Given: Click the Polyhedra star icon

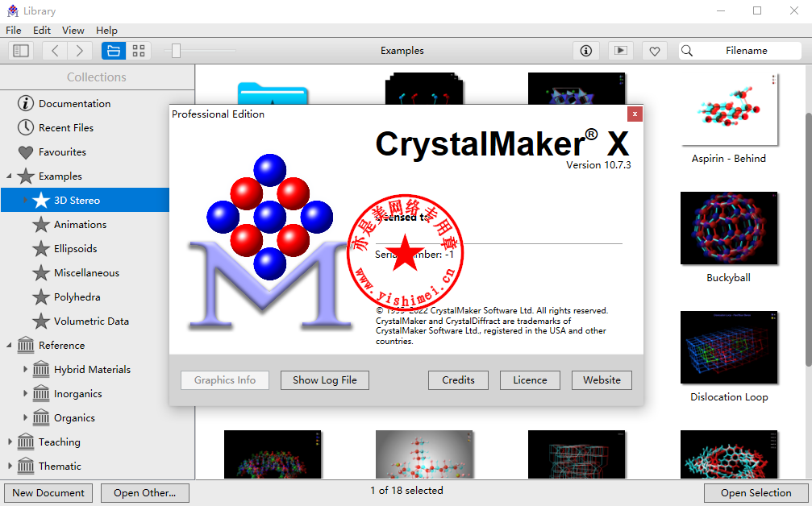Looking at the screenshot, I should click(x=41, y=297).
